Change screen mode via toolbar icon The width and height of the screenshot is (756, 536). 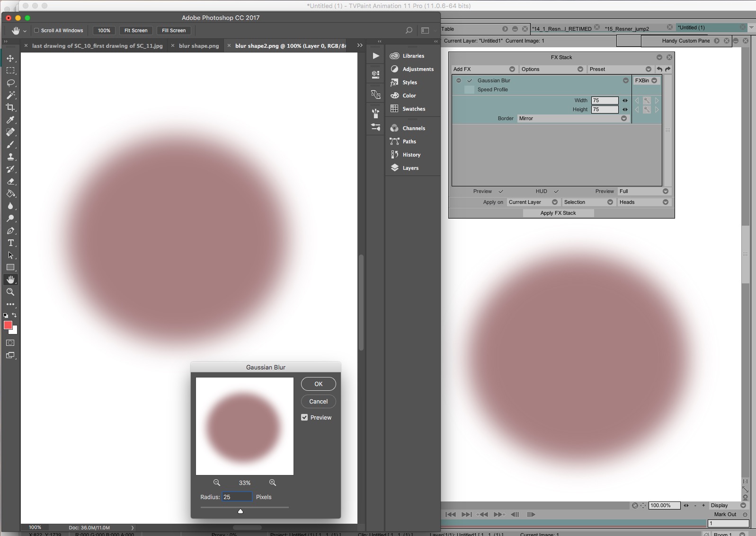(x=10, y=355)
